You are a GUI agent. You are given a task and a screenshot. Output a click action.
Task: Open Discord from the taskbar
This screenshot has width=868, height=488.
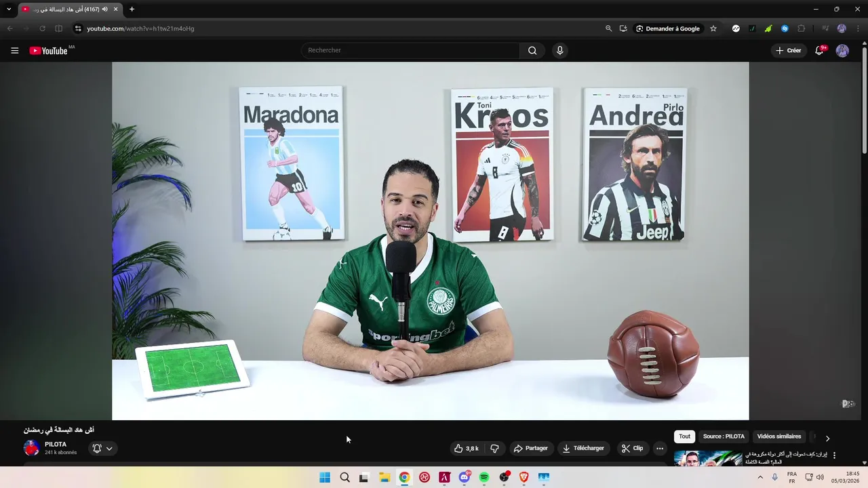pyautogui.click(x=465, y=477)
